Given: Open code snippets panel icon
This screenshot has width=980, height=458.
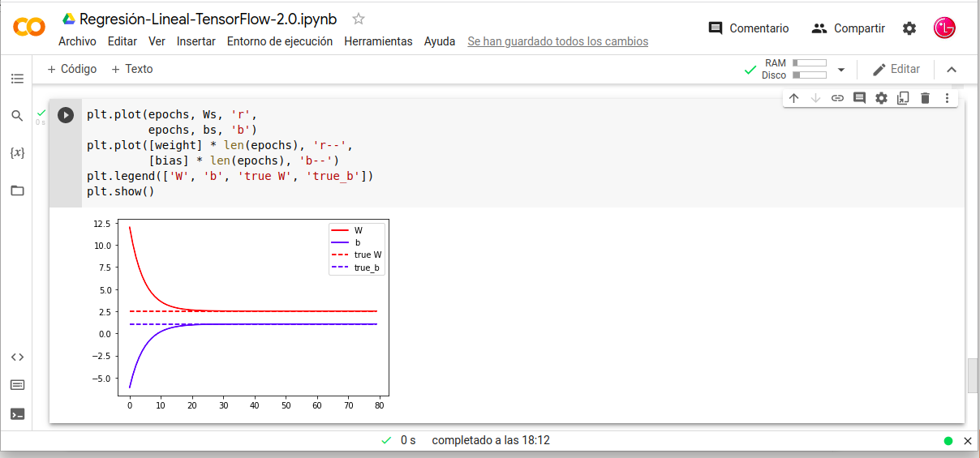Looking at the screenshot, I should [17, 357].
